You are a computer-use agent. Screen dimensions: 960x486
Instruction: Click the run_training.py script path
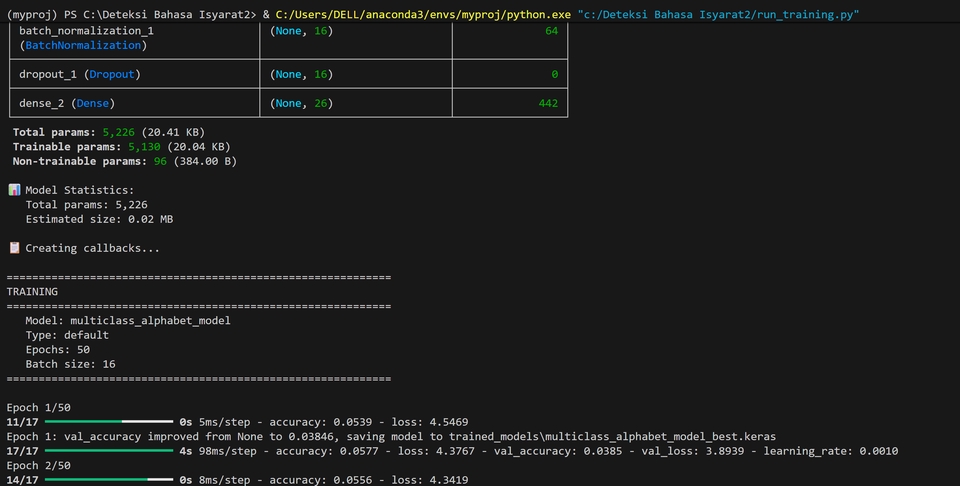[x=719, y=15]
